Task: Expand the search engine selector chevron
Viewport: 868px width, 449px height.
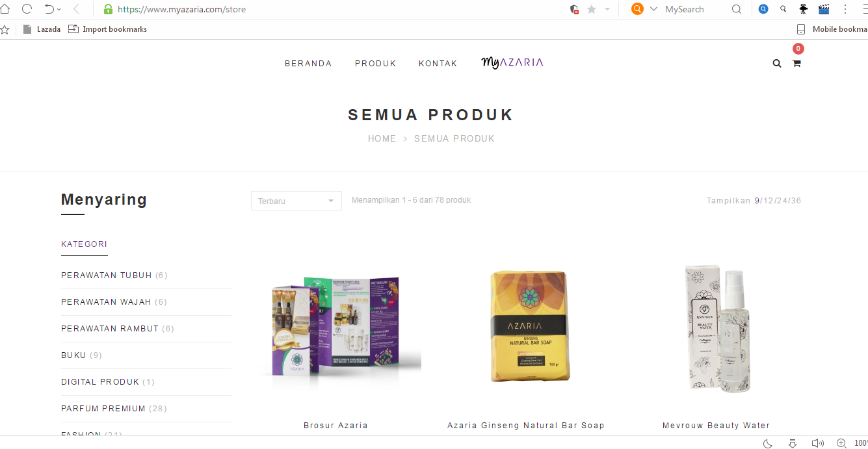Action: pos(654,9)
